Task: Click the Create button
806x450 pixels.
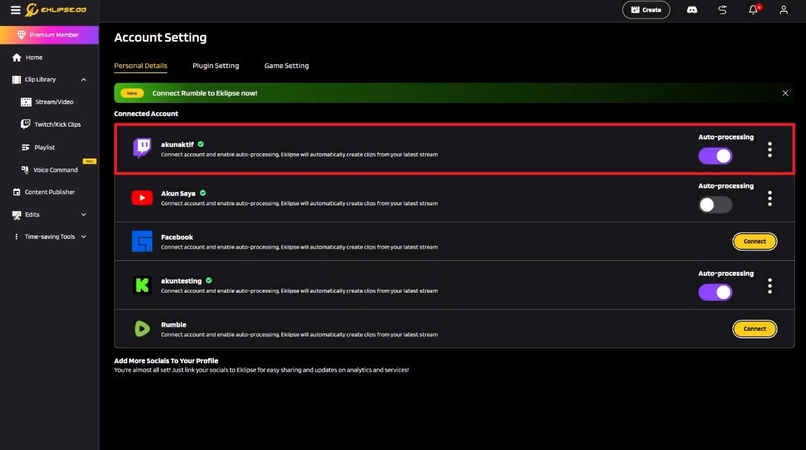Action: (646, 10)
